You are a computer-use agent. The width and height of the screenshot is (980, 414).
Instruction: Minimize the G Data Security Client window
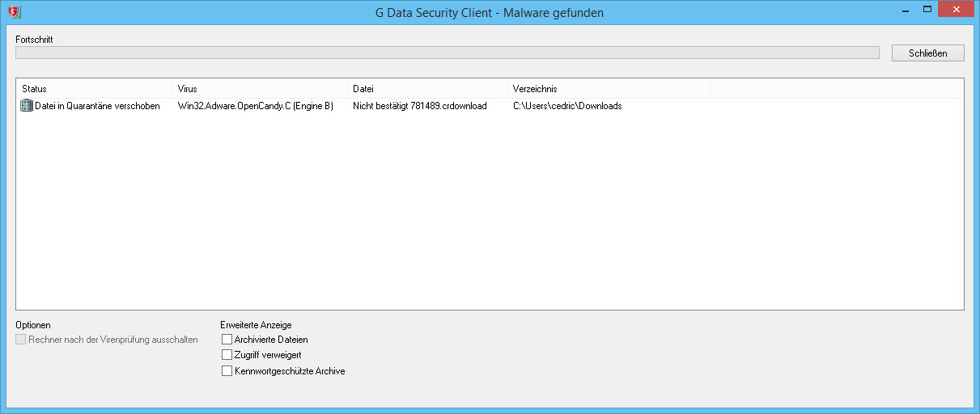[904, 11]
